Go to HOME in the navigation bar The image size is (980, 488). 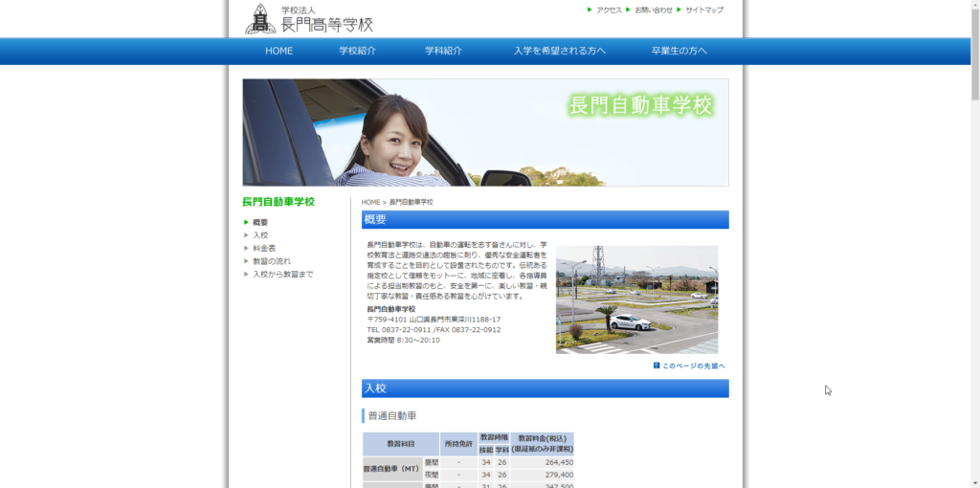click(278, 52)
